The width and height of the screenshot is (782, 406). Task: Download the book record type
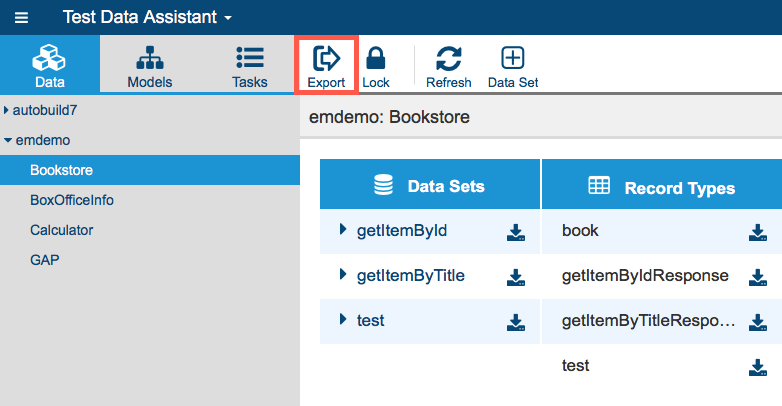click(x=758, y=232)
